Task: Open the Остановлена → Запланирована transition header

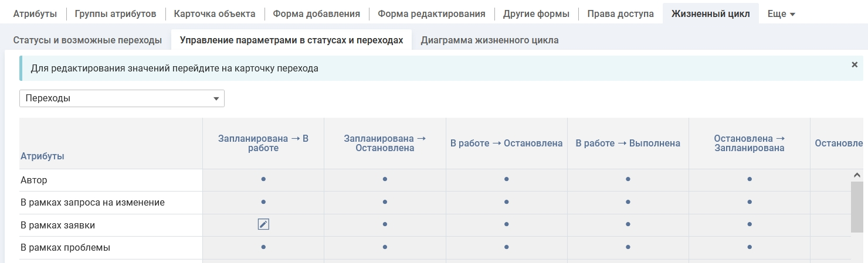Action: click(x=749, y=144)
